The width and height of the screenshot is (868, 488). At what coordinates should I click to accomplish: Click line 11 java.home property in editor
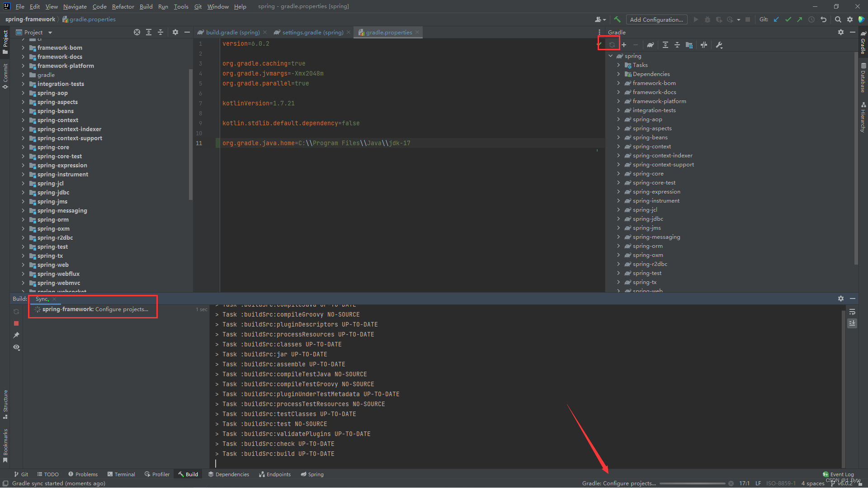(316, 143)
